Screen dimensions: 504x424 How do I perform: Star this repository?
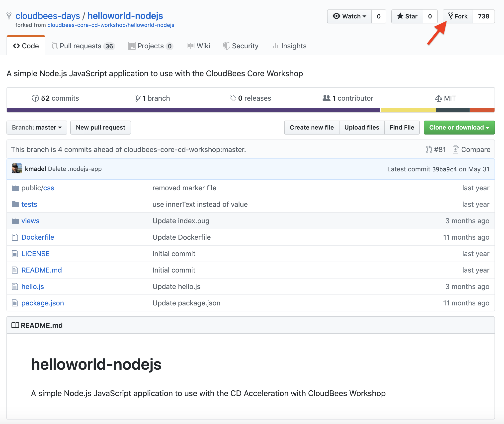(x=407, y=16)
